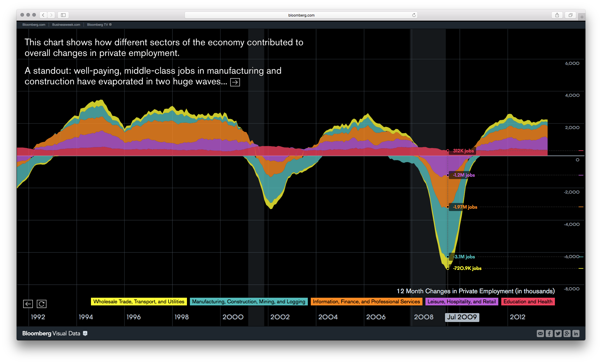Screen dimensions: 602x364
Task: Click the Bloomberg Visual Data chart bubble icon
Action: coord(85,334)
